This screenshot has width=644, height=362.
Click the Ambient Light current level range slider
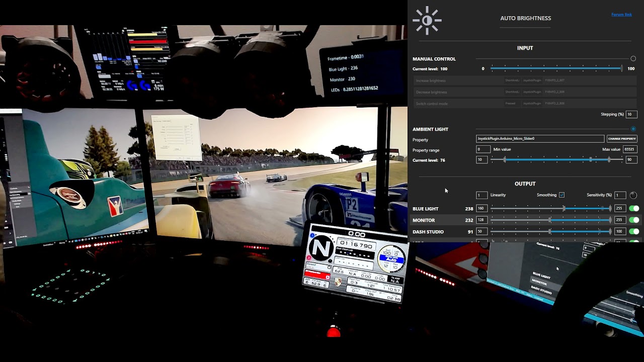pos(556,160)
